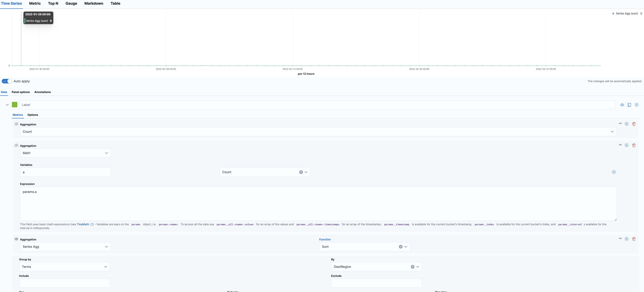Clear the DestRegion field selection

tap(412, 267)
